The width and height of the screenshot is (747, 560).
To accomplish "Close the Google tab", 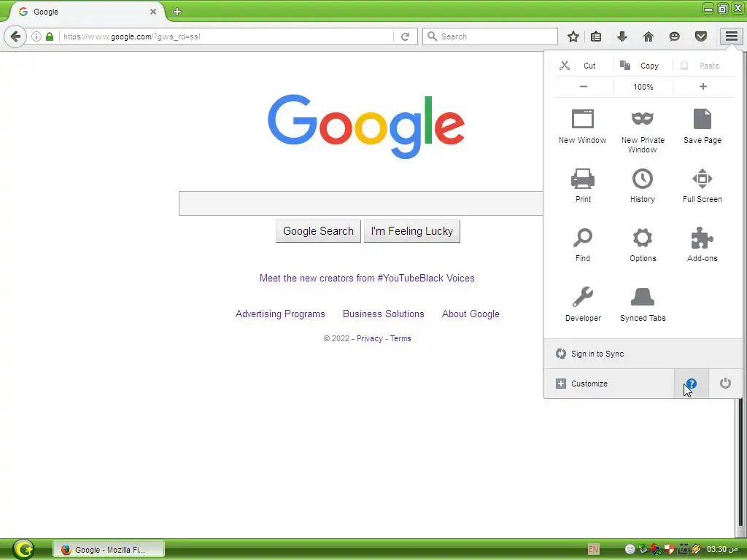I will pos(153,12).
